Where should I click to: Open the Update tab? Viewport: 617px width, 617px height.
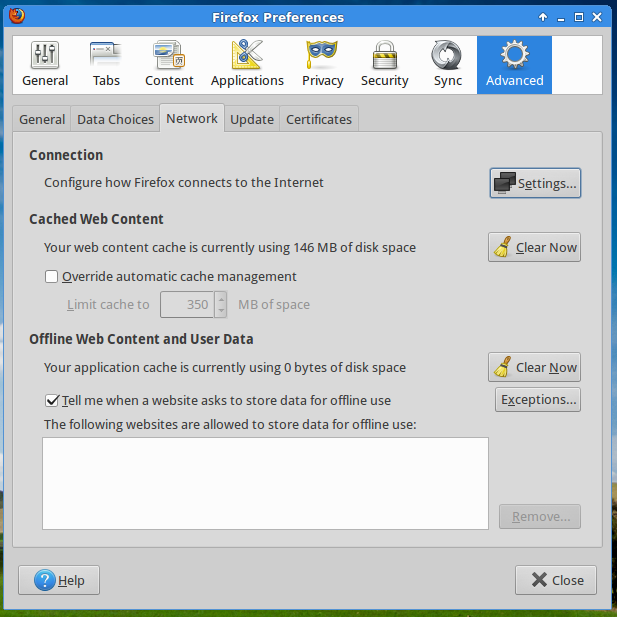point(252,120)
